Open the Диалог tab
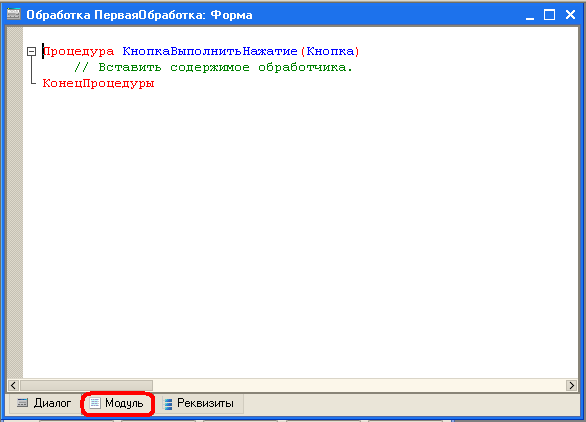This screenshot has height=422, width=586. point(44,403)
